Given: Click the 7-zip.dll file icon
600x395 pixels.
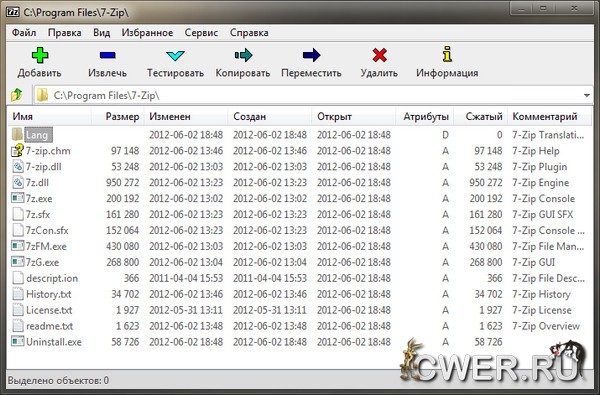Looking at the screenshot, I should click(18, 166).
